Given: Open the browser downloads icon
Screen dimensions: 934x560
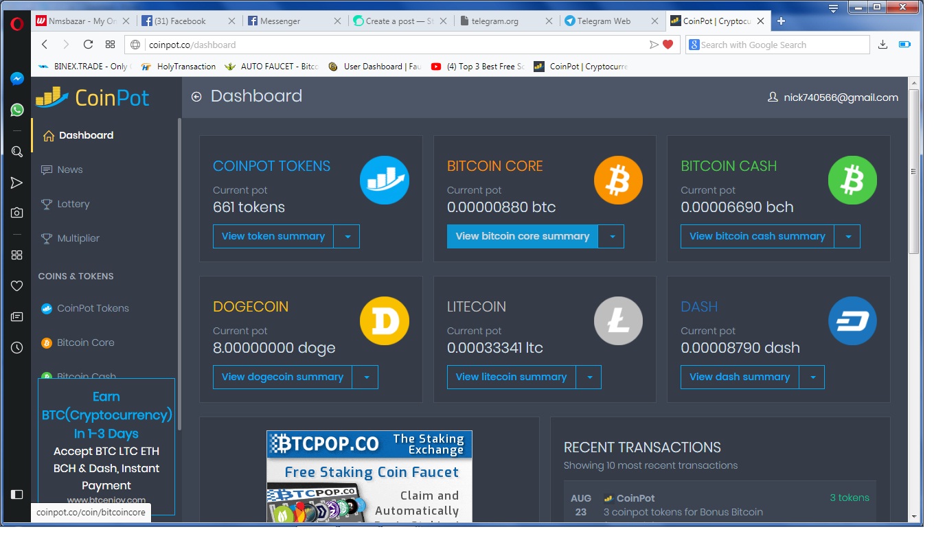Looking at the screenshot, I should pos(883,45).
